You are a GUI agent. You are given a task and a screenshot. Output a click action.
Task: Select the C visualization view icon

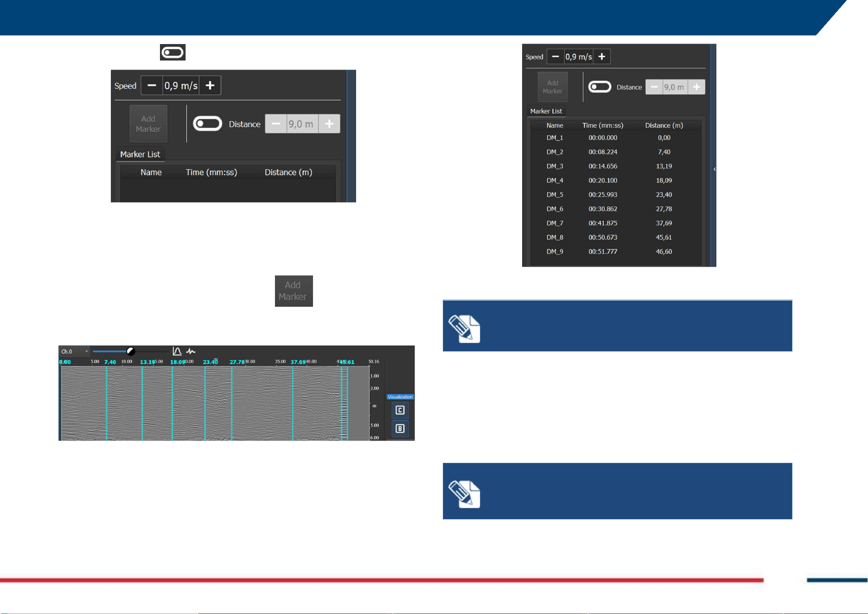[x=400, y=410]
